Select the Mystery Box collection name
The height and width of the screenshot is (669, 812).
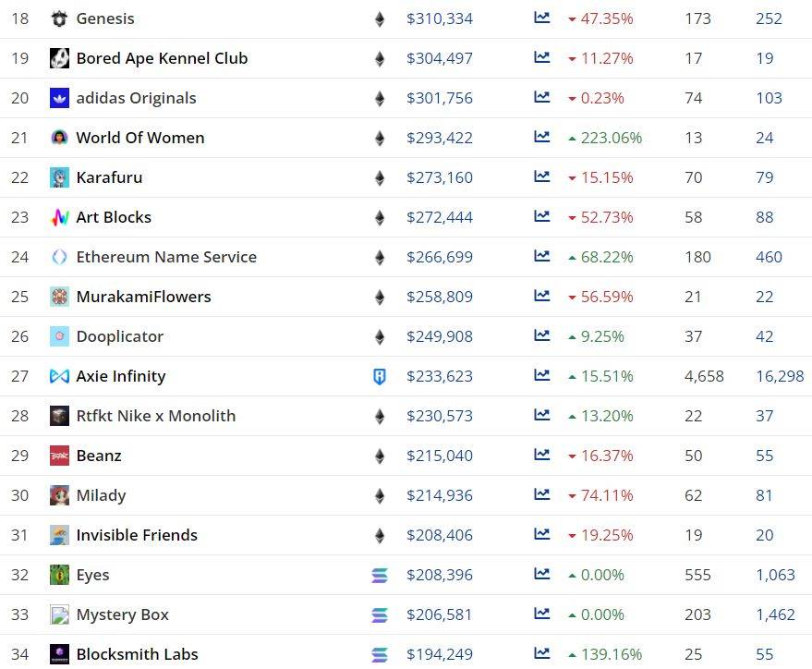122,614
